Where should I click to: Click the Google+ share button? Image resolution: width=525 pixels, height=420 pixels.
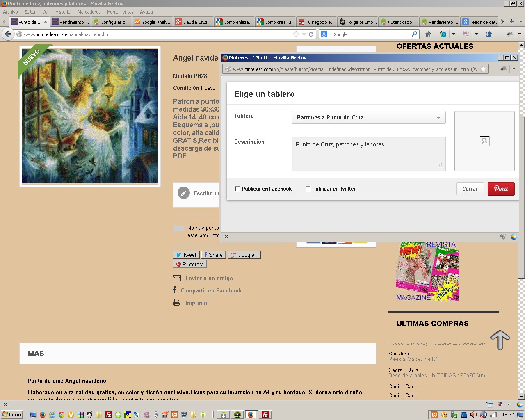tap(244, 255)
